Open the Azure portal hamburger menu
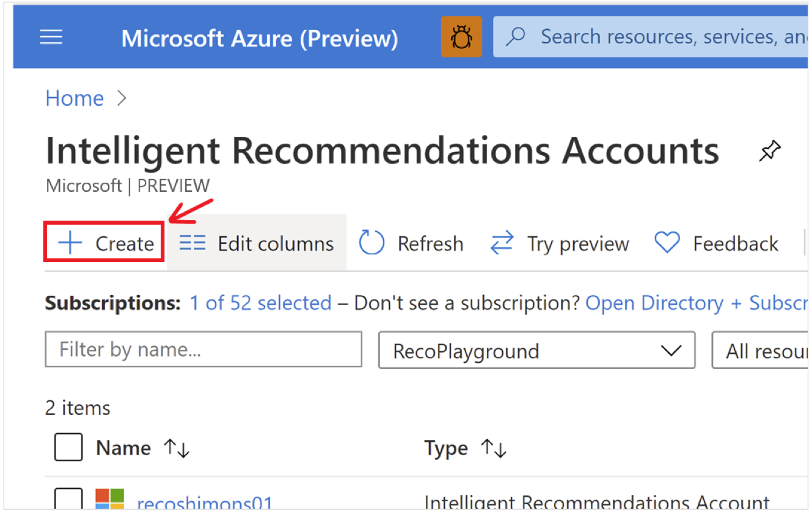Image resolution: width=812 pixels, height=512 pixels. [51, 37]
